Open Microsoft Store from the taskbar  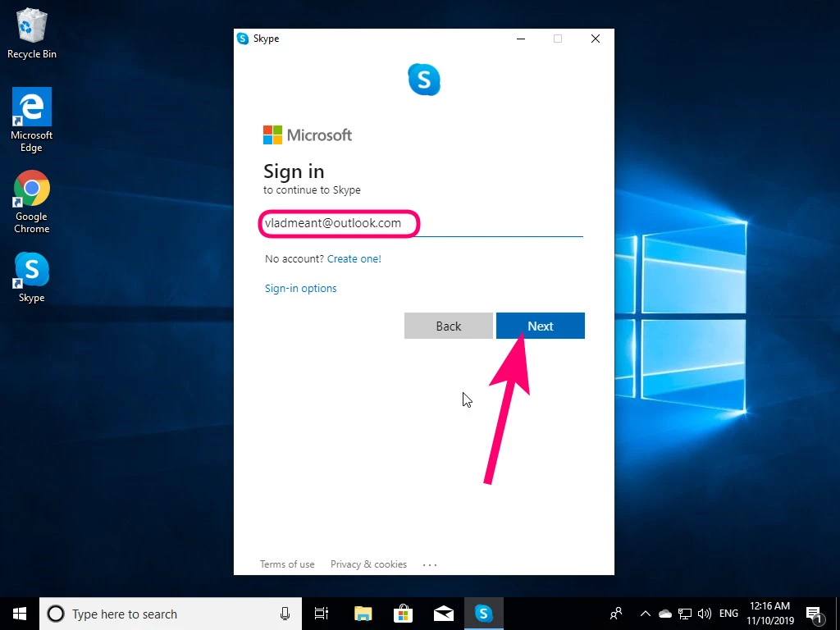tap(403, 614)
